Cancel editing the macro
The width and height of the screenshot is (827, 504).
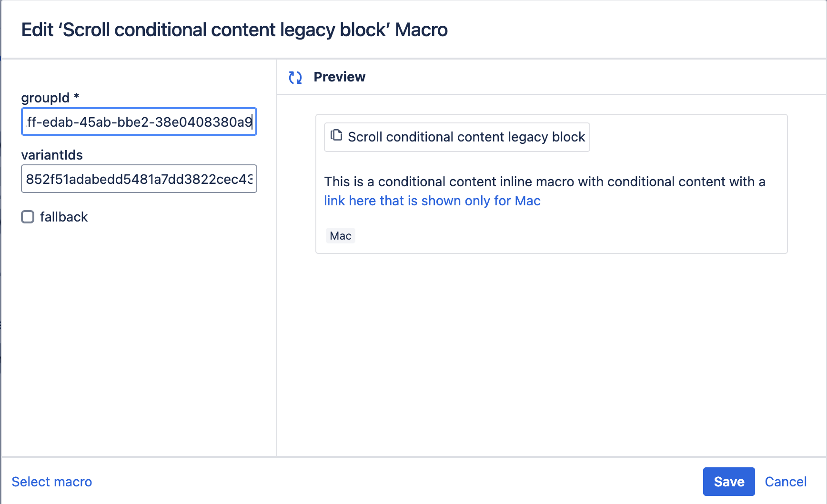pyautogui.click(x=786, y=482)
